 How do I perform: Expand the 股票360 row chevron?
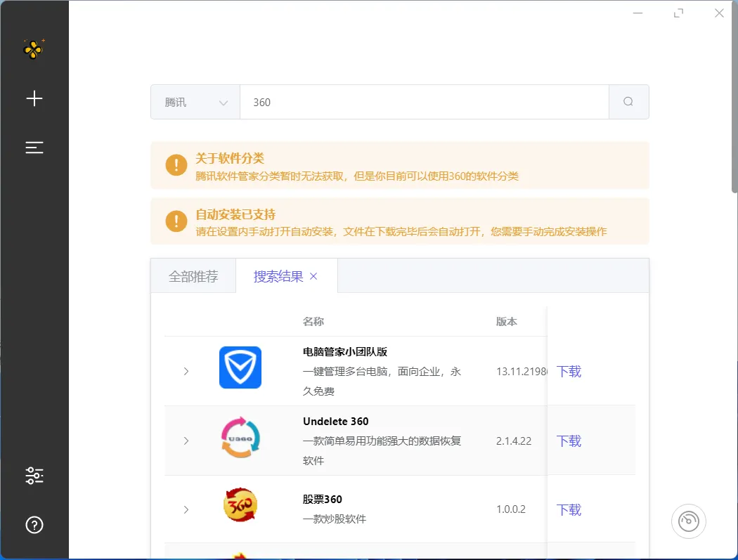pos(186,509)
